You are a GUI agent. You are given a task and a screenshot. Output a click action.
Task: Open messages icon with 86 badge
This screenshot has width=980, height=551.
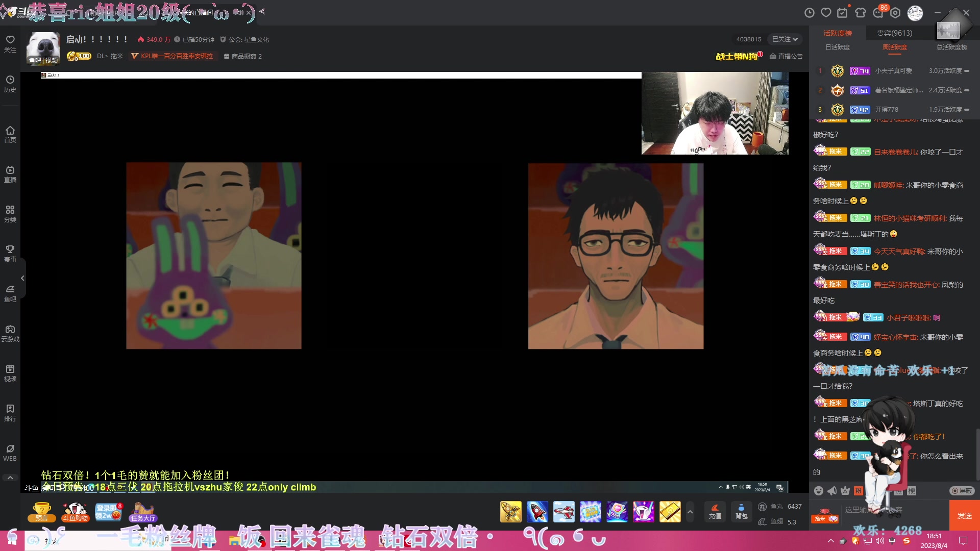879,13
